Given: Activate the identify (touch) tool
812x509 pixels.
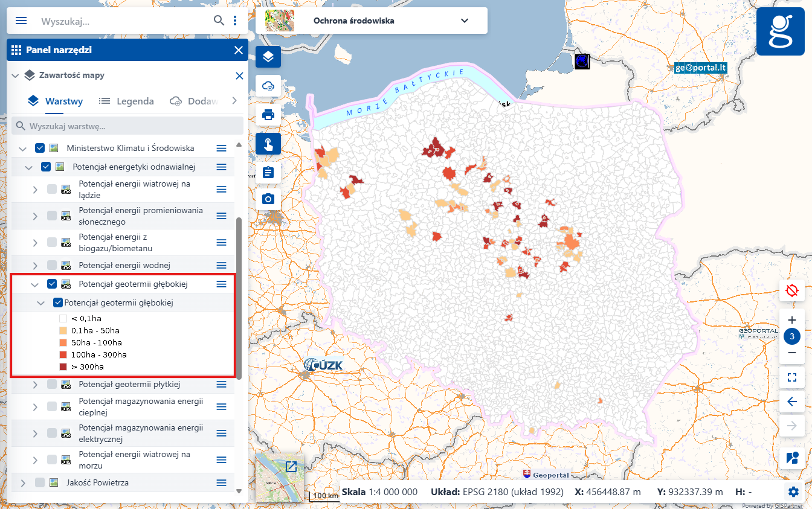Looking at the screenshot, I should (x=268, y=143).
